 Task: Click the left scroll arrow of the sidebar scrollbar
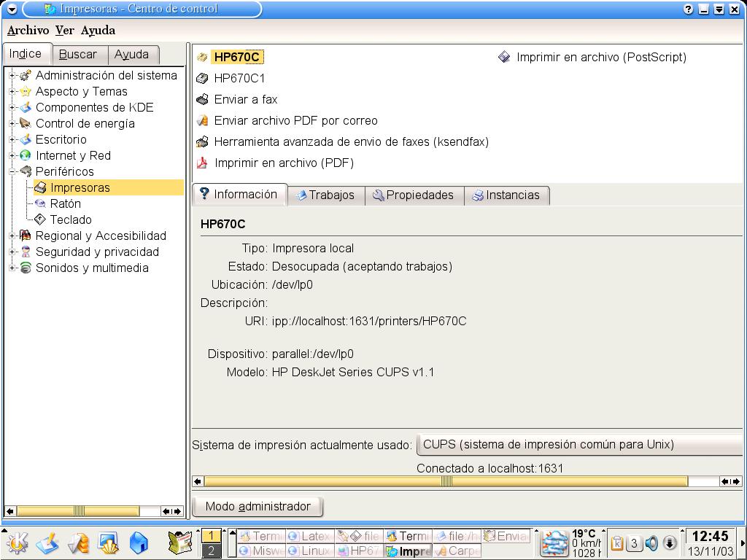pyautogui.click(x=10, y=511)
